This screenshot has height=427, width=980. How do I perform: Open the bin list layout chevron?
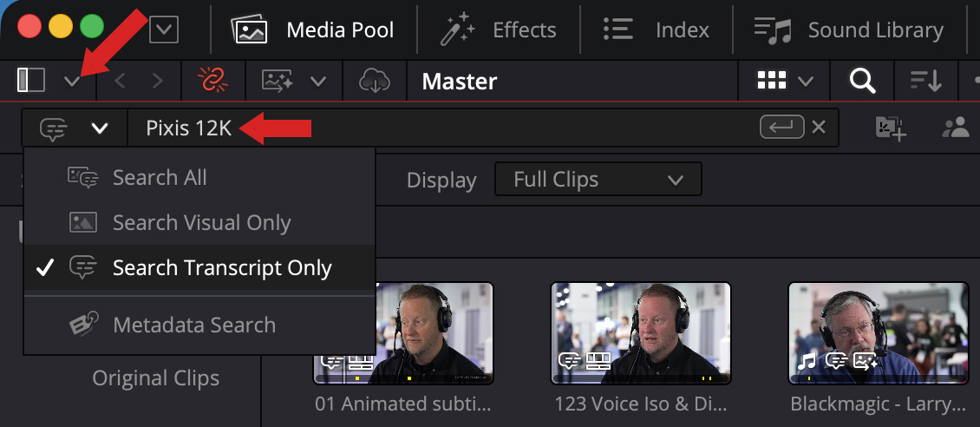73,82
